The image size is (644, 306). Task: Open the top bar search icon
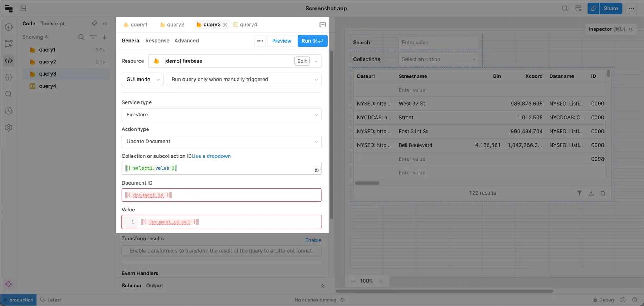click(x=565, y=8)
